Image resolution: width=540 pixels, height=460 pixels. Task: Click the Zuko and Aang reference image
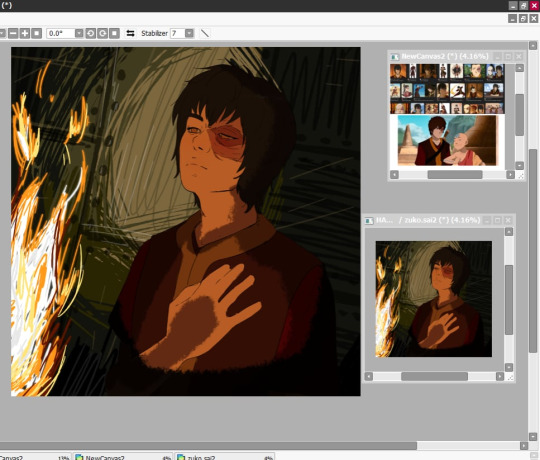click(447, 140)
